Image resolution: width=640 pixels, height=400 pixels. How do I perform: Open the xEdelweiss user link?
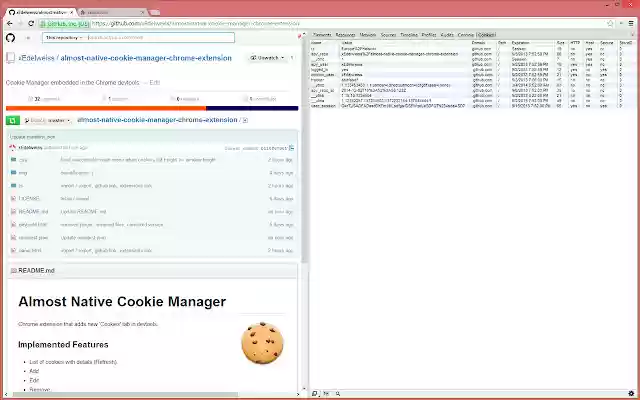[37, 58]
